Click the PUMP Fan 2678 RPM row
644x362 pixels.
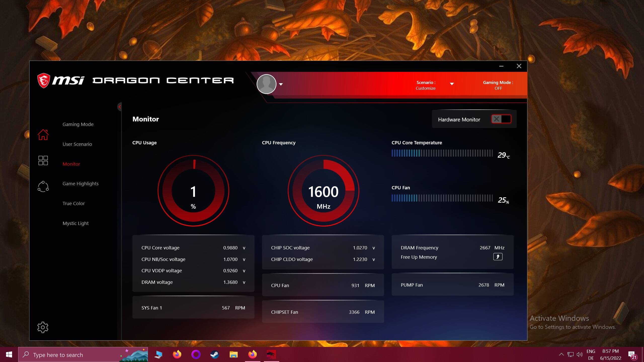pyautogui.click(x=453, y=285)
